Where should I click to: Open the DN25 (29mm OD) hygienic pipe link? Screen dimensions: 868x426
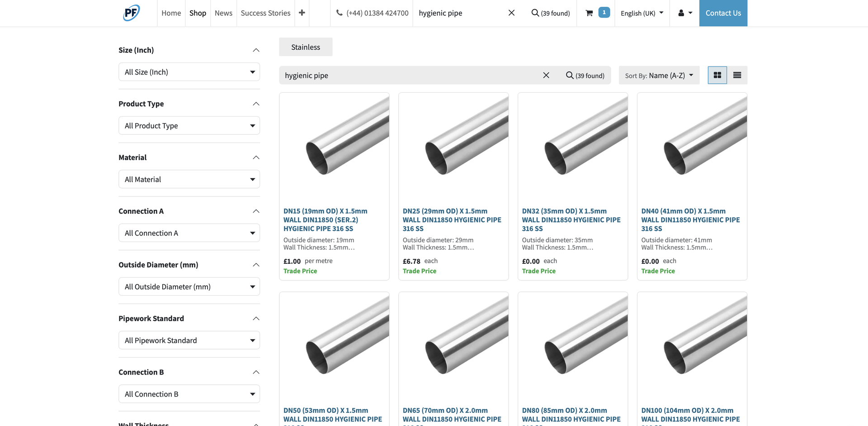pos(452,220)
